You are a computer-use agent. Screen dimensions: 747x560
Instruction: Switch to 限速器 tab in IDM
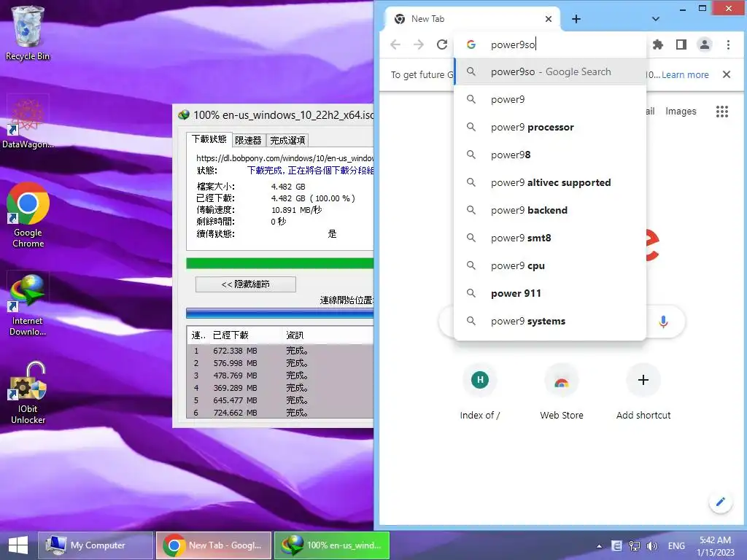(248, 140)
